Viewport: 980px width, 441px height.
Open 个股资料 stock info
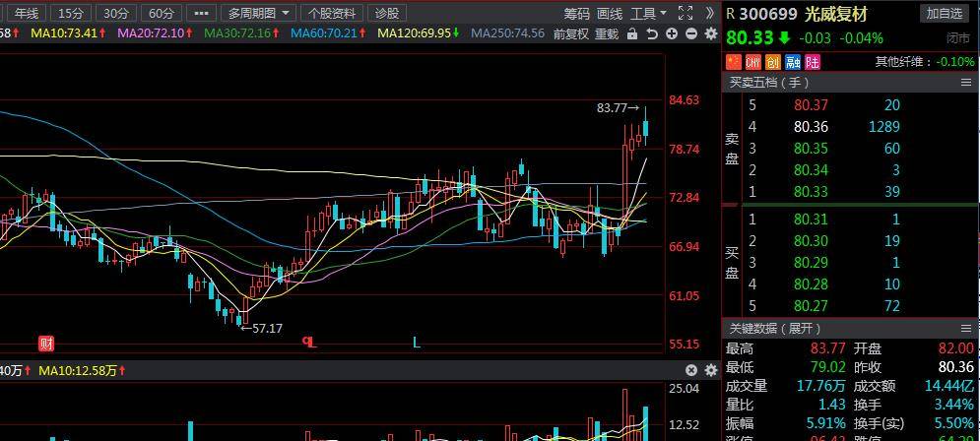[x=331, y=13]
